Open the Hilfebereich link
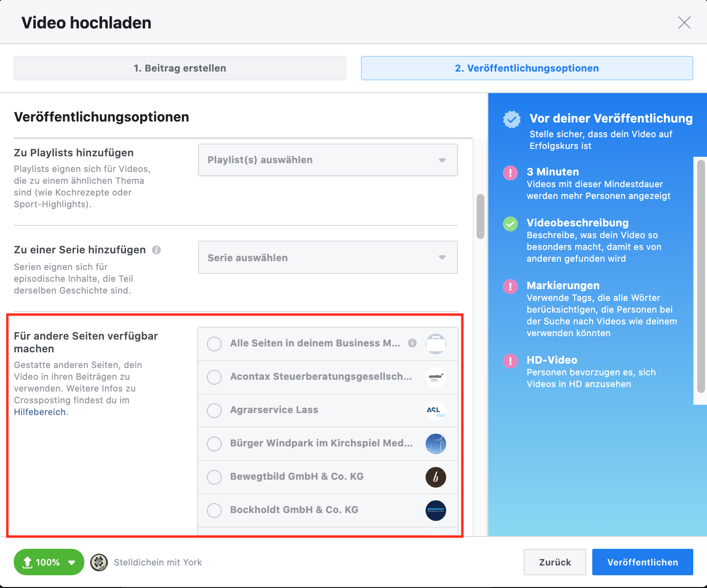Viewport: 707px width, 588px height. 40,412
